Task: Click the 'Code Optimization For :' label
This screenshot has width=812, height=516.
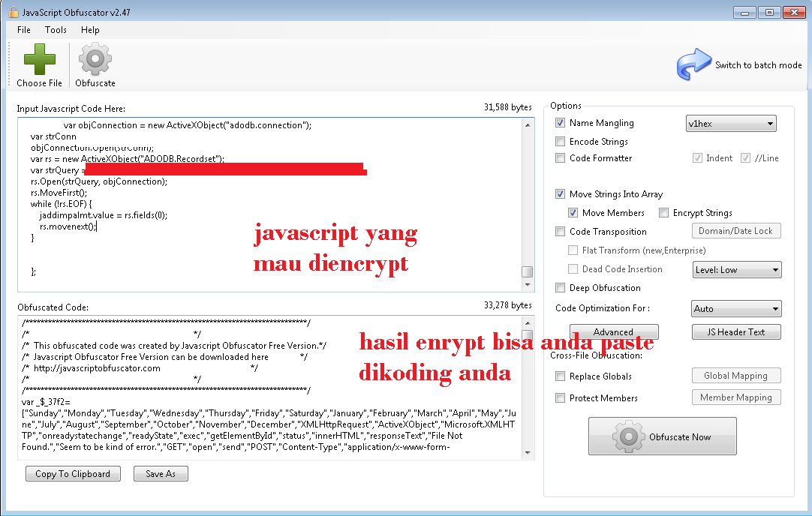Action: (x=603, y=308)
